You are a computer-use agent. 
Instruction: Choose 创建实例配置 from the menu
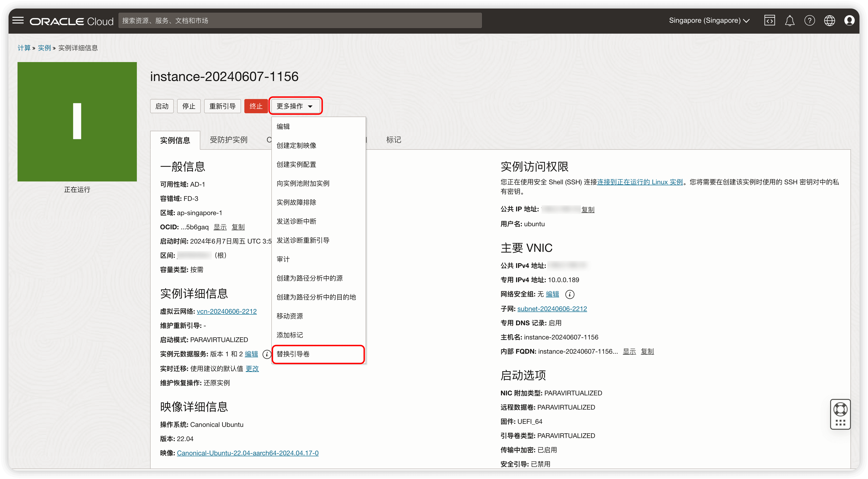point(318,164)
